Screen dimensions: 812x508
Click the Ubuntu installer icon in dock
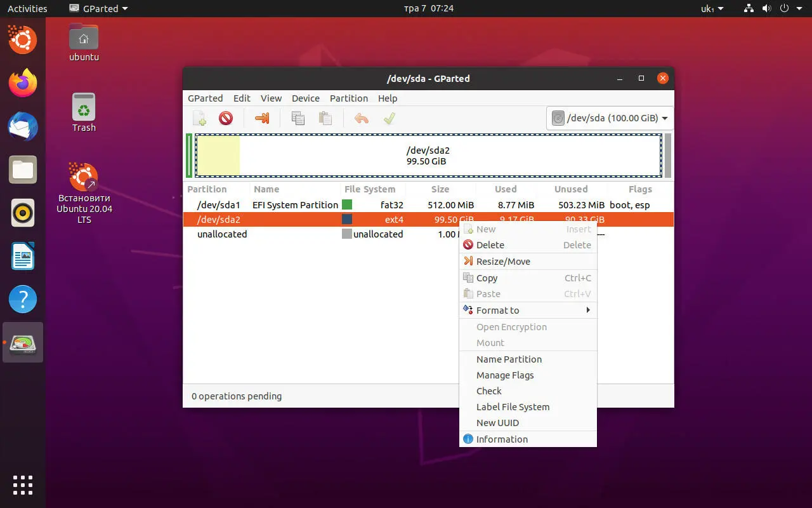point(23,40)
